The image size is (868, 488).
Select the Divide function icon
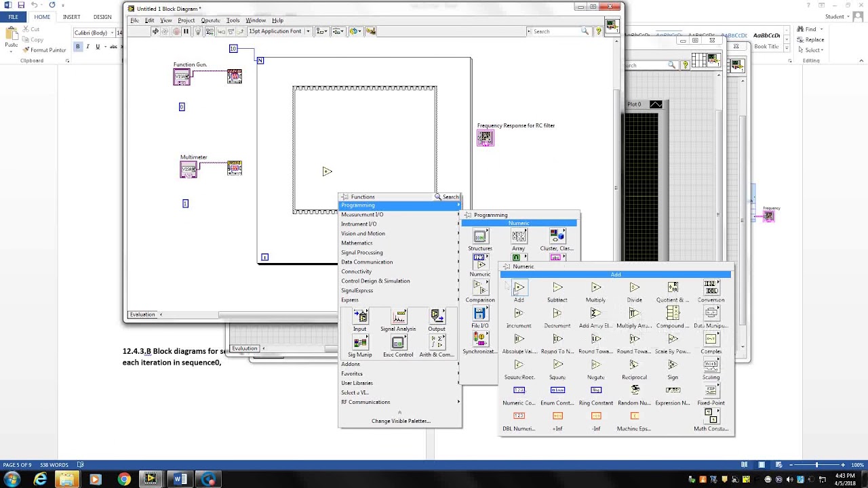635,288
